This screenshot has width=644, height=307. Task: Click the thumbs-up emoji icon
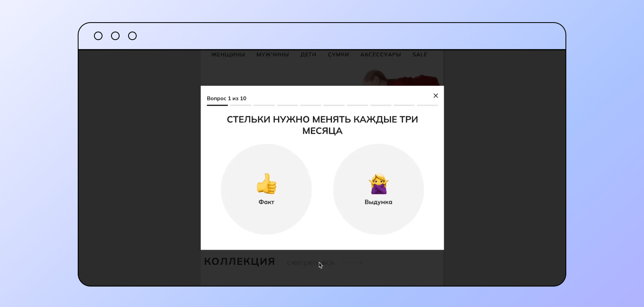(266, 184)
